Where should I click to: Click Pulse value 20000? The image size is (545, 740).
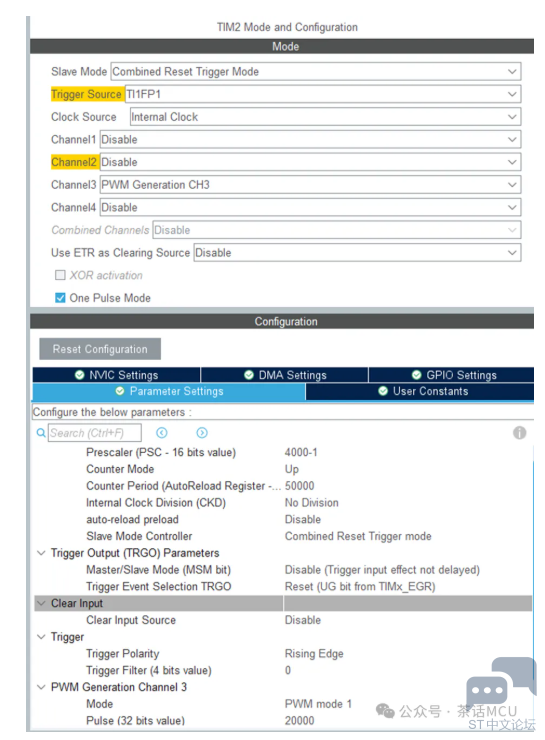click(x=300, y=721)
